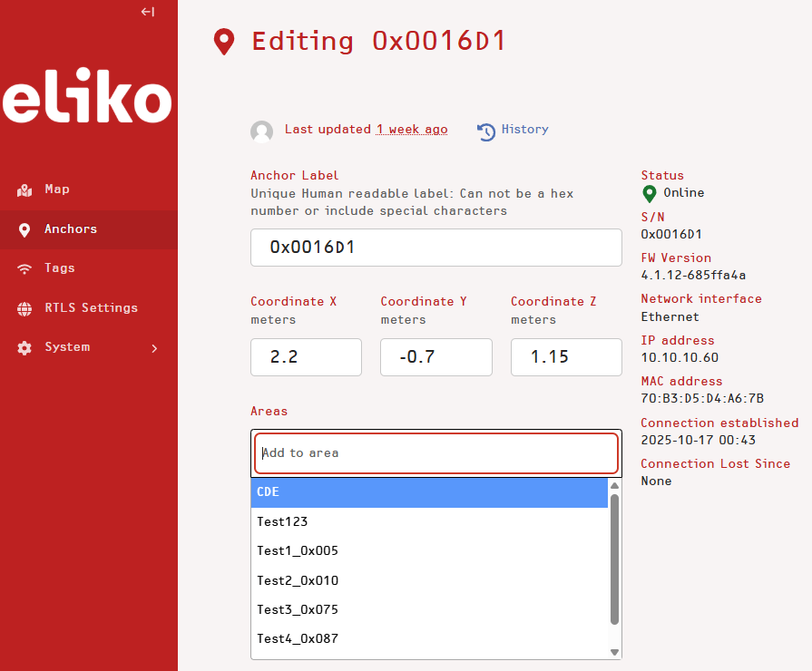812x671 pixels.
Task: Select CDE from the areas dropdown
Action: (x=428, y=492)
